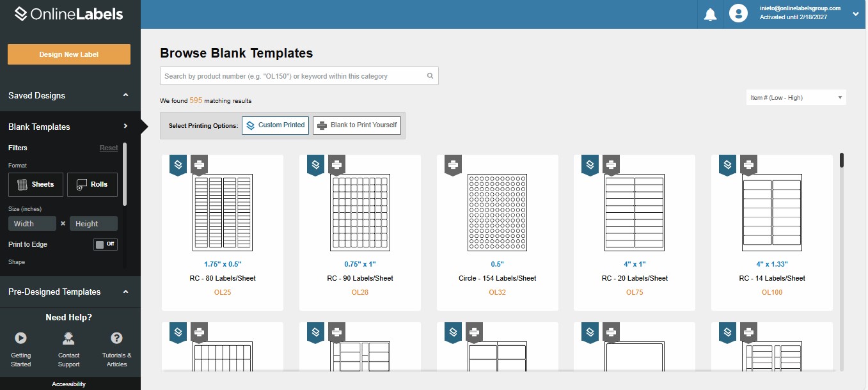Click the 4" x 1" size link

pyautogui.click(x=635, y=264)
